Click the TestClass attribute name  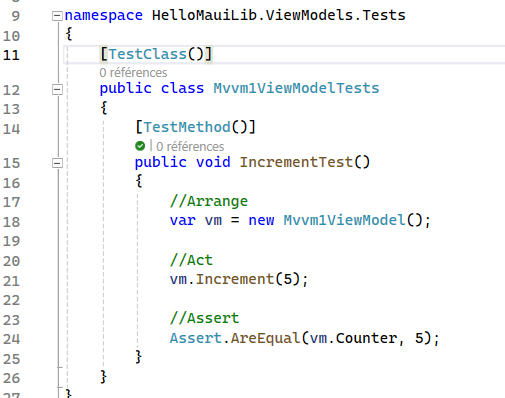147,54
